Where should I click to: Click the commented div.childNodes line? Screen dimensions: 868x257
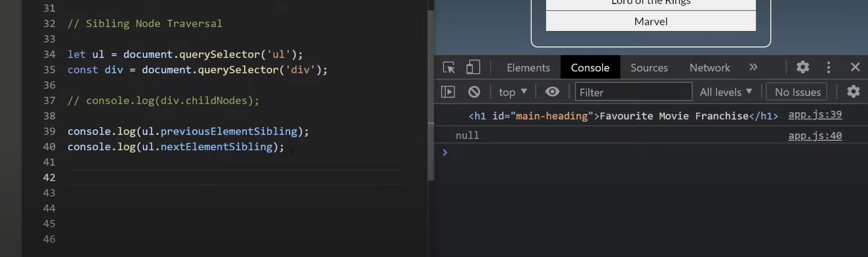(x=163, y=101)
